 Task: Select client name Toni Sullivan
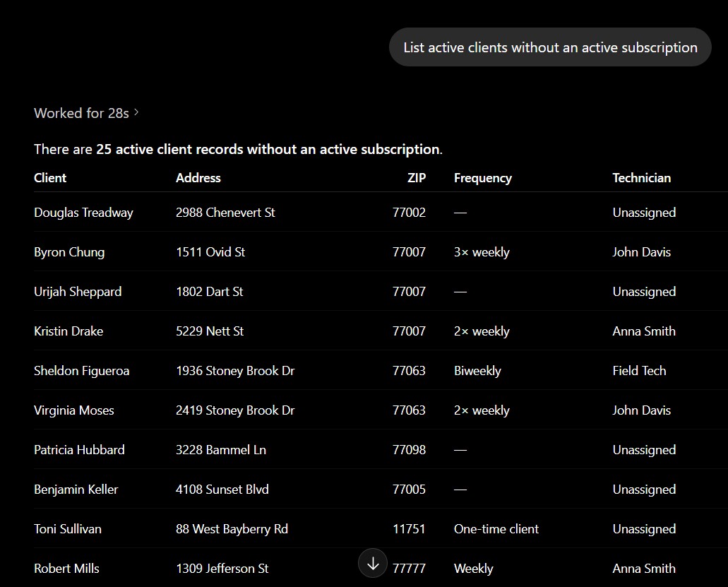tap(68, 529)
